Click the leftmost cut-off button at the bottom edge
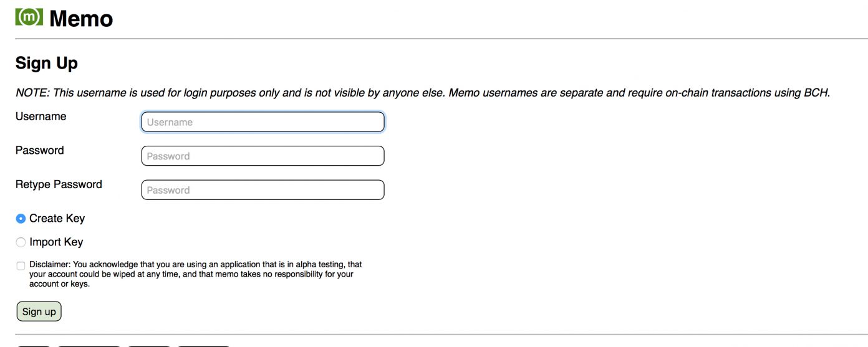 tap(34, 345)
